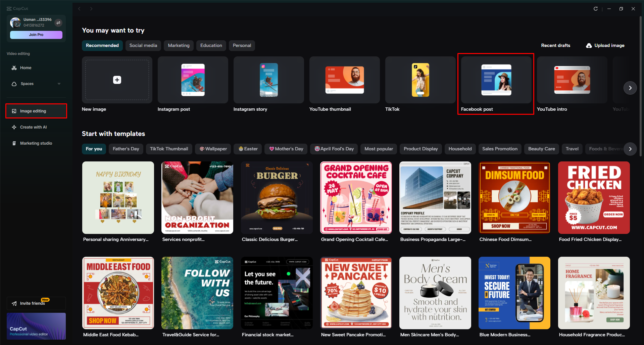Choose the Facebook post preset icon
The height and width of the screenshot is (345, 644).
[x=496, y=80]
